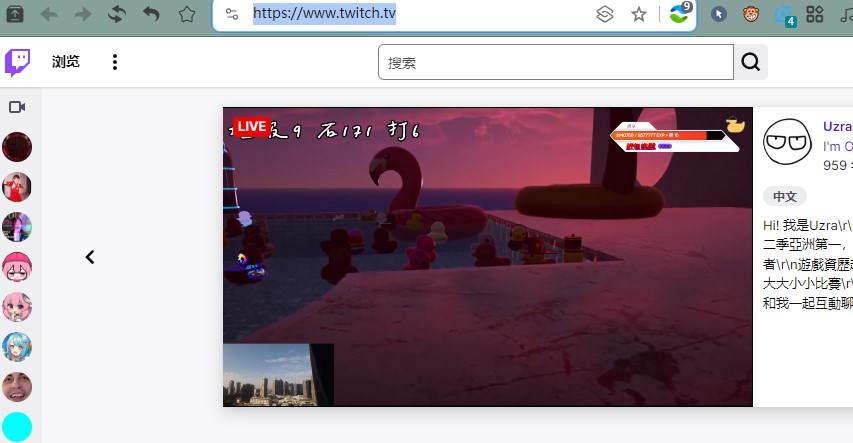853x443 pixels.
Task: Open the solid cyan channel avatar
Action: pyautogui.click(x=17, y=427)
